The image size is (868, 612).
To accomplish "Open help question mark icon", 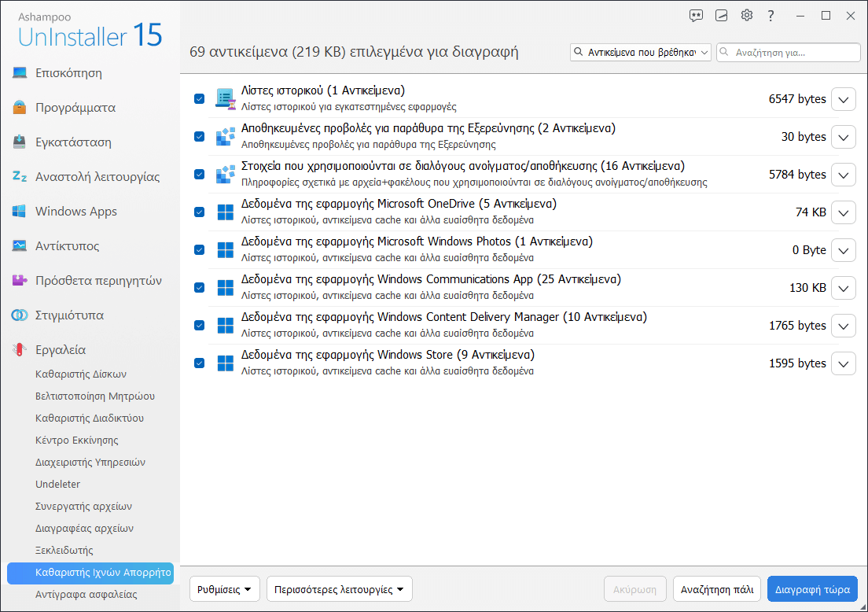I will [771, 16].
